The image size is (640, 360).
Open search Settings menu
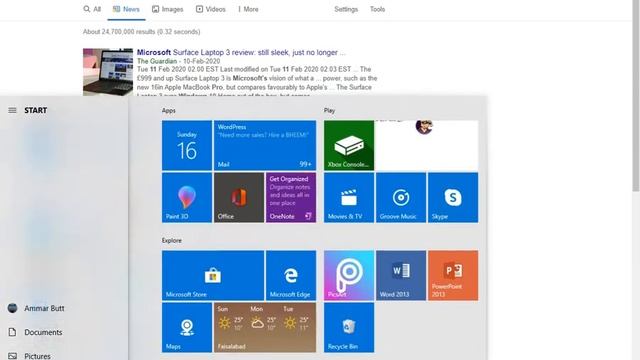pyautogui.click(x=346, y=9)
